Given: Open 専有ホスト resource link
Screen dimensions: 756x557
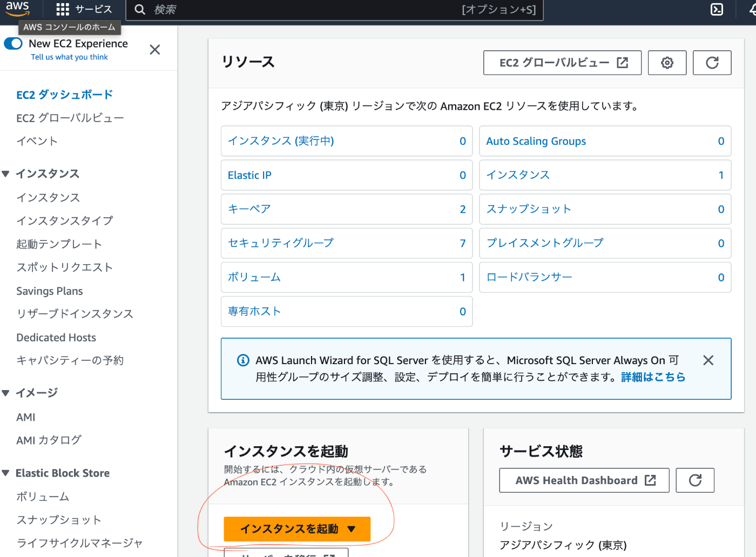Looking at the screenshot, I should (x=254, y=311).
